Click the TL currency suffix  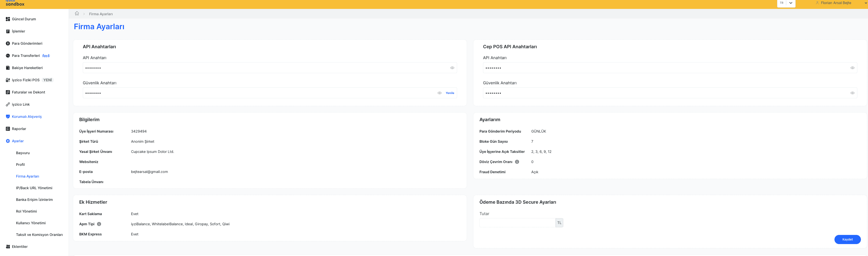click(559, 223)
